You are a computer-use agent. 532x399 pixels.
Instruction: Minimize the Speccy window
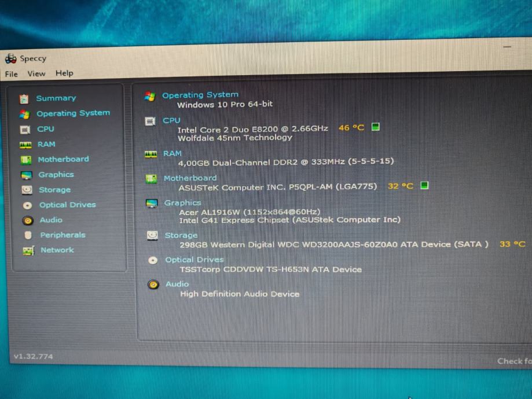point(507,46)
